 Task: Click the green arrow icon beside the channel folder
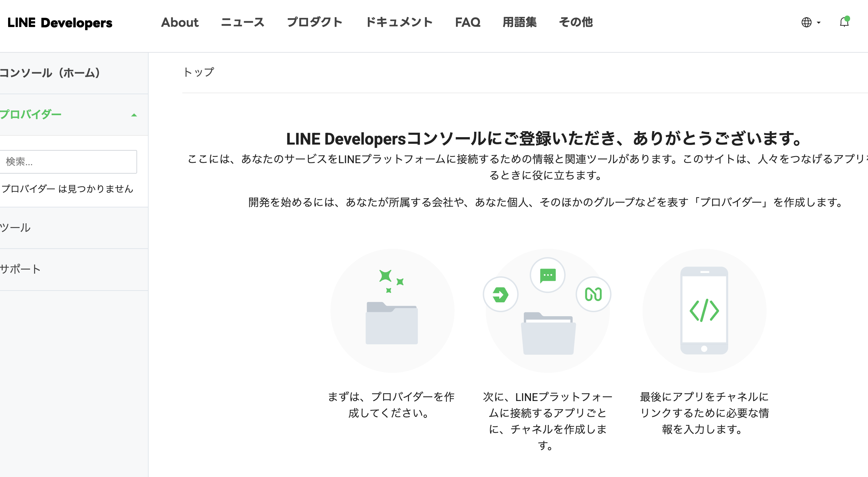[x=501, y=294]
